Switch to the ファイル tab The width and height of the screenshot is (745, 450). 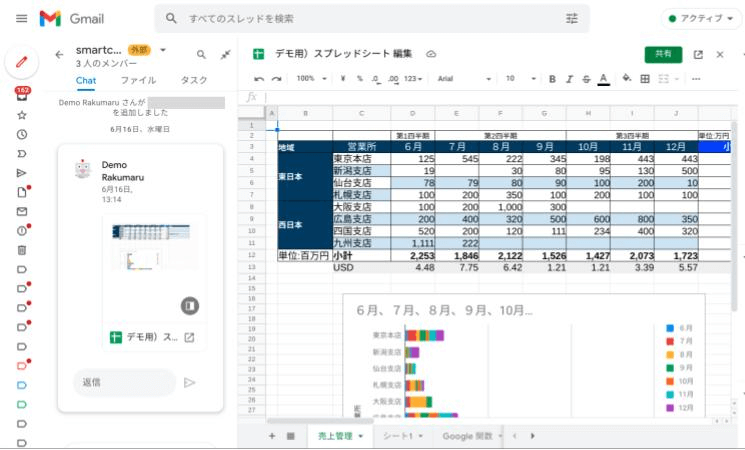[x=138, y=80]
